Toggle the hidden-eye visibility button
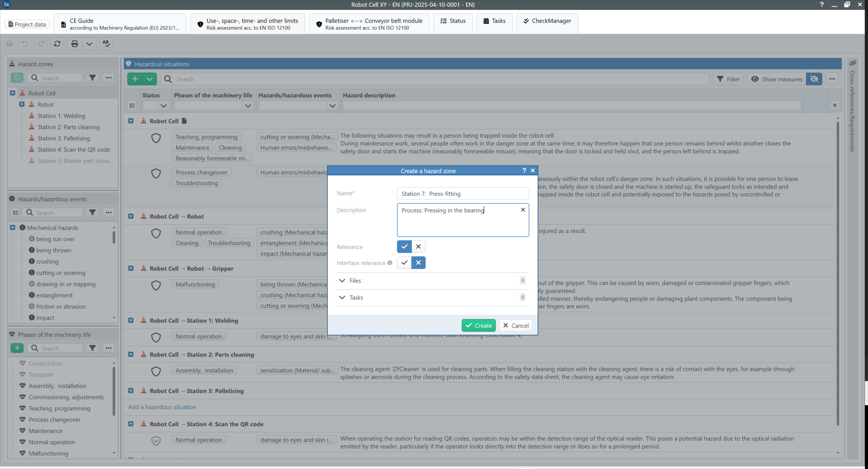This screenshot has height=469, width=868. [x=814, y=79]
